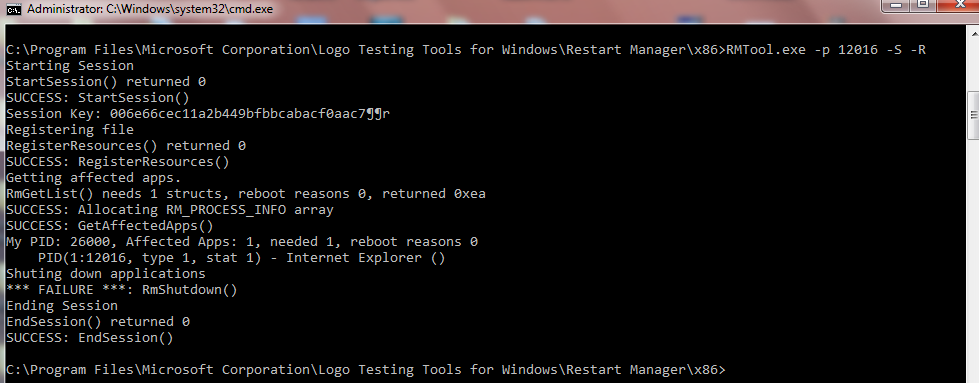Click the 'SUCCESS: EndSession()' line
Screen dimensions: 979x383
(90, 338)
